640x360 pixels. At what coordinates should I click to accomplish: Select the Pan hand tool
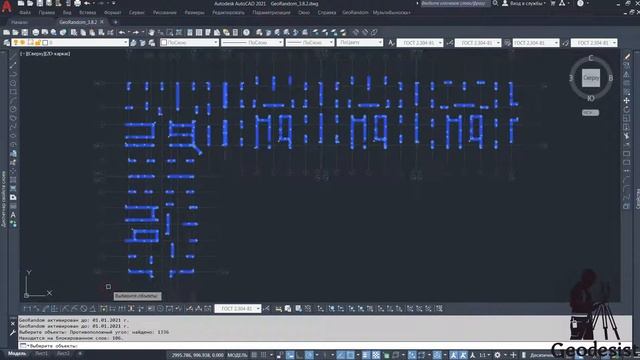151,32
